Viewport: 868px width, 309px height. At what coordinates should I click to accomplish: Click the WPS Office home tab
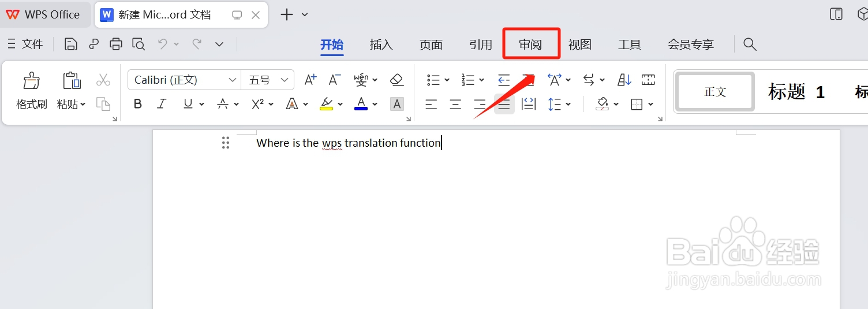coord(44,15)
